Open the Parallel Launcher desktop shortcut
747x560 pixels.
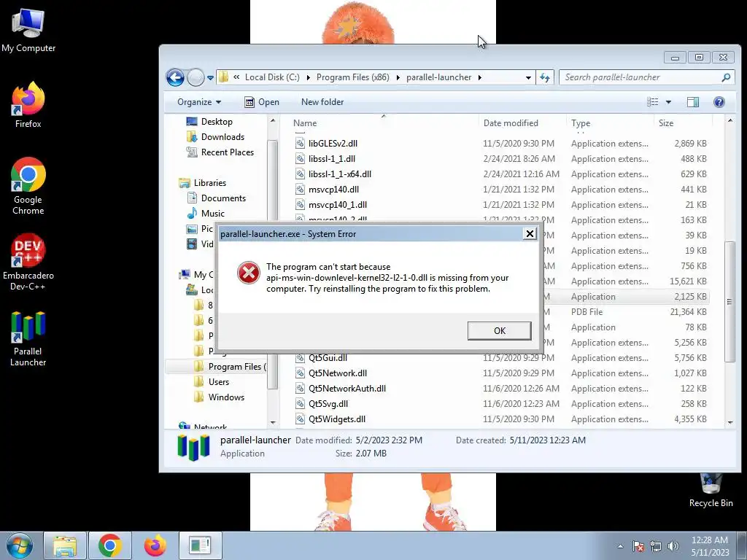28,338
